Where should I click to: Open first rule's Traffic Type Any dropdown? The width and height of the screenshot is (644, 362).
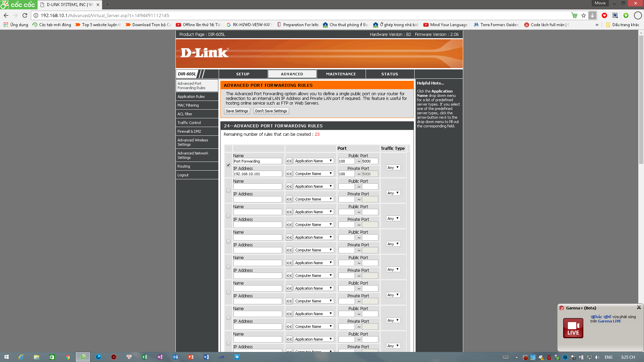coord(393,168)
